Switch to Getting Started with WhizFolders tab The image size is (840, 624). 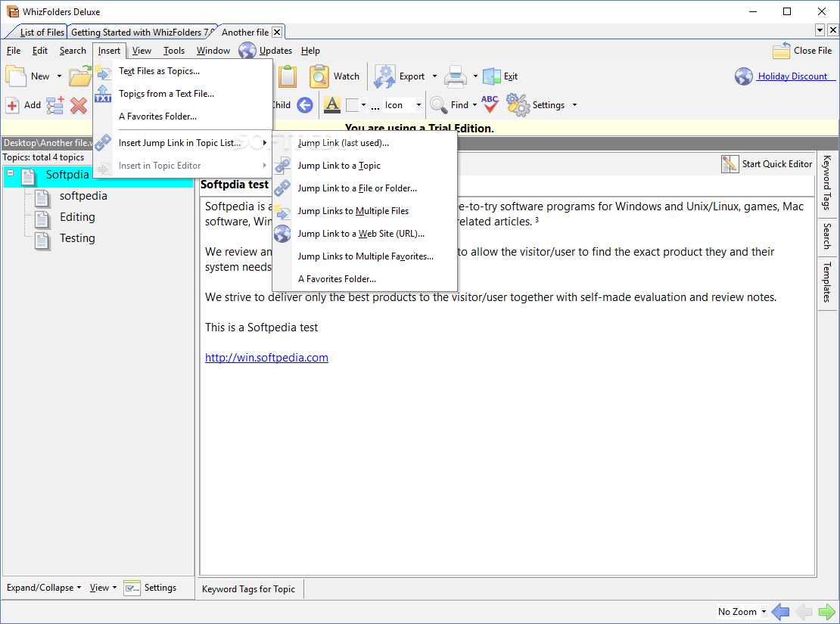pos(142,32)
